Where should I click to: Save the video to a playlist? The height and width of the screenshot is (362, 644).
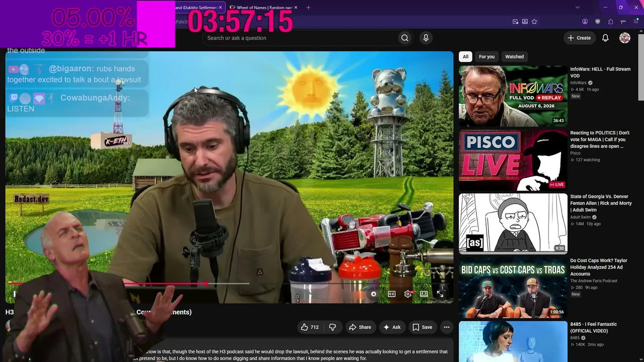(422, 327)
